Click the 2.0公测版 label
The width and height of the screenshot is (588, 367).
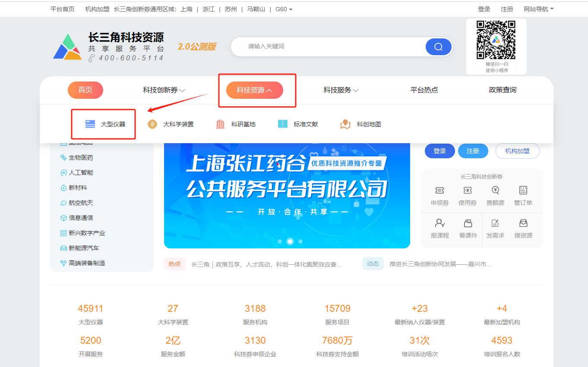tap(197, 47)
